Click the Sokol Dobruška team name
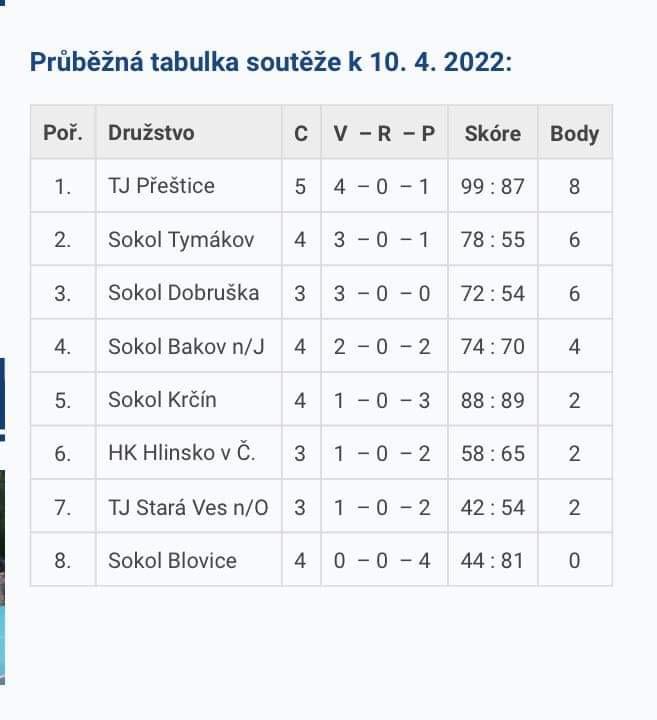 pos(183,293)
